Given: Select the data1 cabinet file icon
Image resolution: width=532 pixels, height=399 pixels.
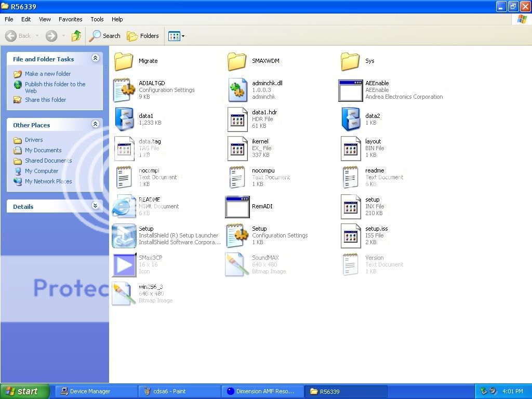Looking at the screenshot, I should point(124,119).
